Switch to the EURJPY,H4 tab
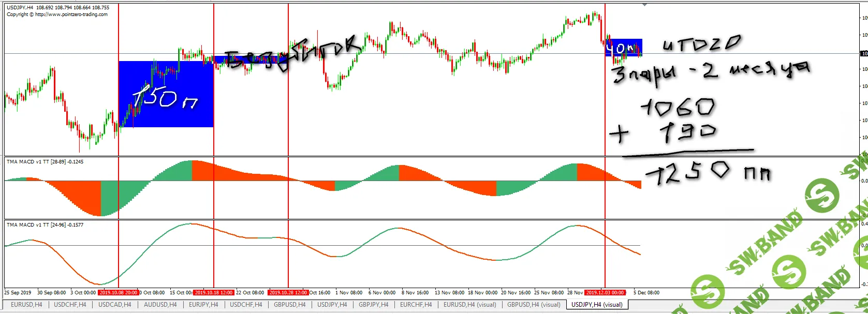 [x=203, y=305]
